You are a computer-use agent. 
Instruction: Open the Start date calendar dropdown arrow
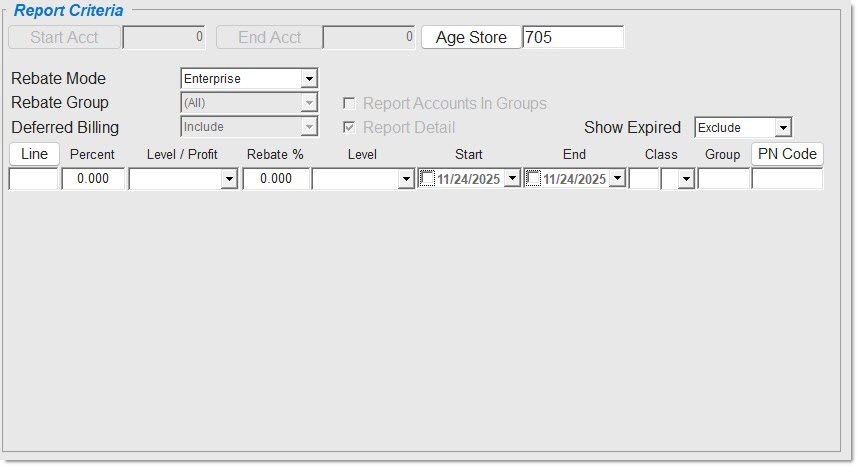pos(512,179)
